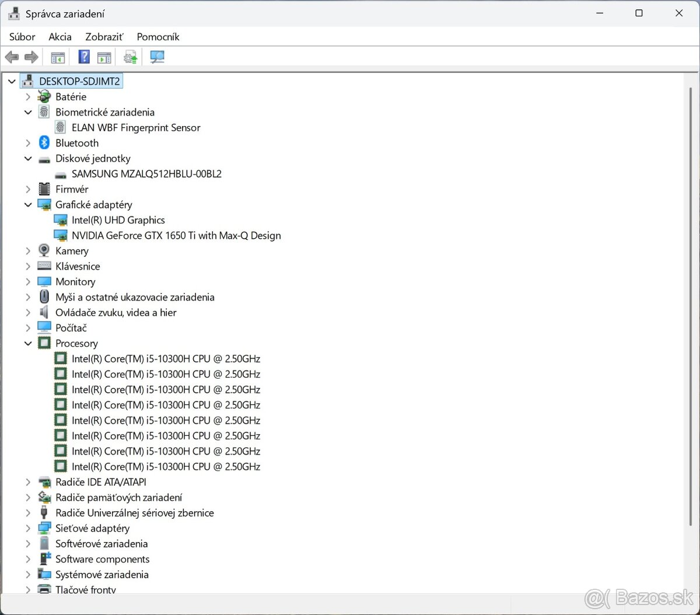Collapse the Procesory category
The width and height of the screenshot is (700, 615).
[28, 344]
